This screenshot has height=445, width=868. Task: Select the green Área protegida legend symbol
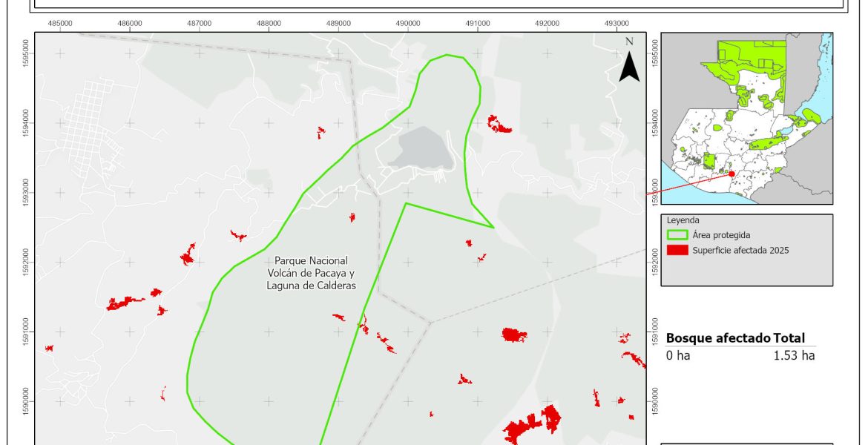(x=677, y=235)
